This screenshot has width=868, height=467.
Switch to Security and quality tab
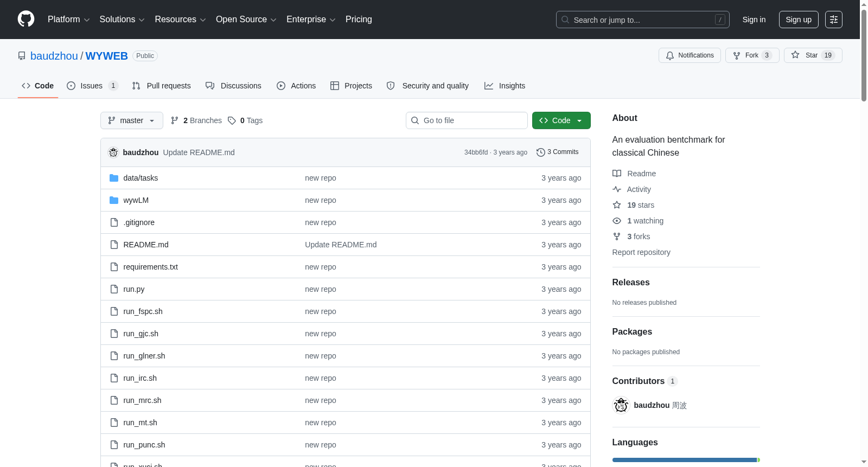tap(427, 86)
